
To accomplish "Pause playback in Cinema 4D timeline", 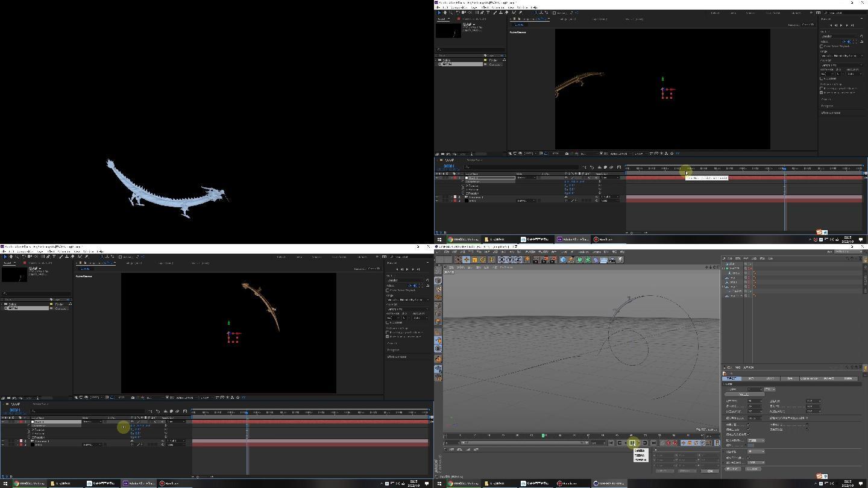I will (632, 443).
